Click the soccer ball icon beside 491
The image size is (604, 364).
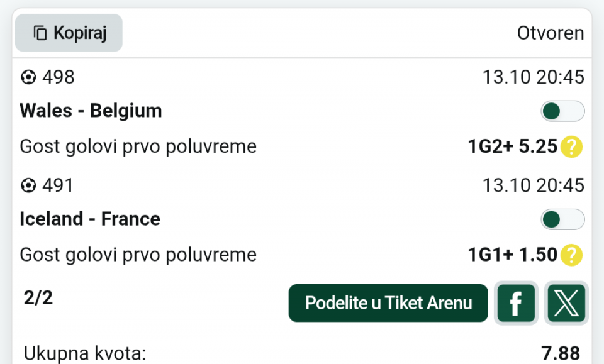(28, 185)
